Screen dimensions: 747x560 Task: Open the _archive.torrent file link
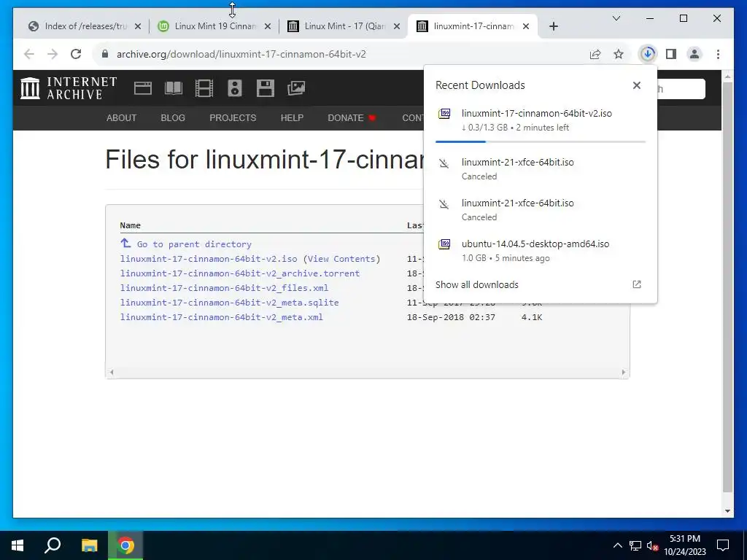(240, 274)
